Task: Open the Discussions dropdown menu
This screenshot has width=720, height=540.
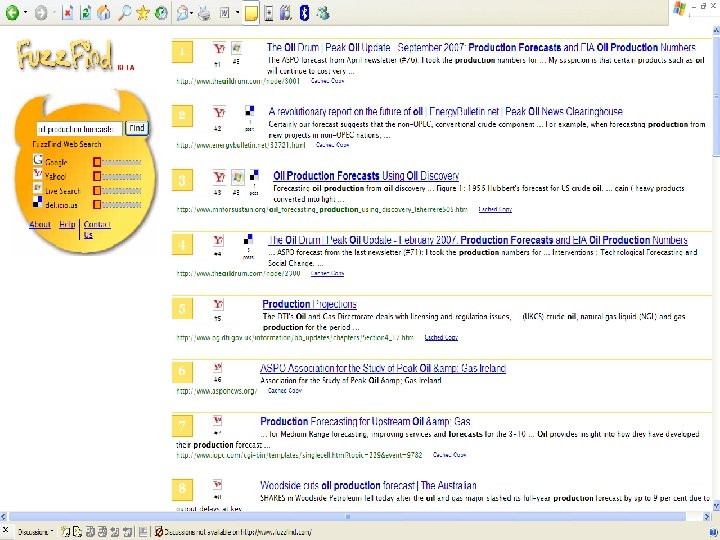Action: 35,532
